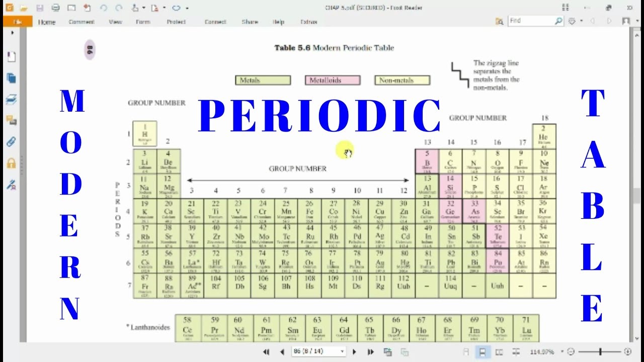644x362 pixels.
Task: Go to the next page
Action: click(354, 352)
